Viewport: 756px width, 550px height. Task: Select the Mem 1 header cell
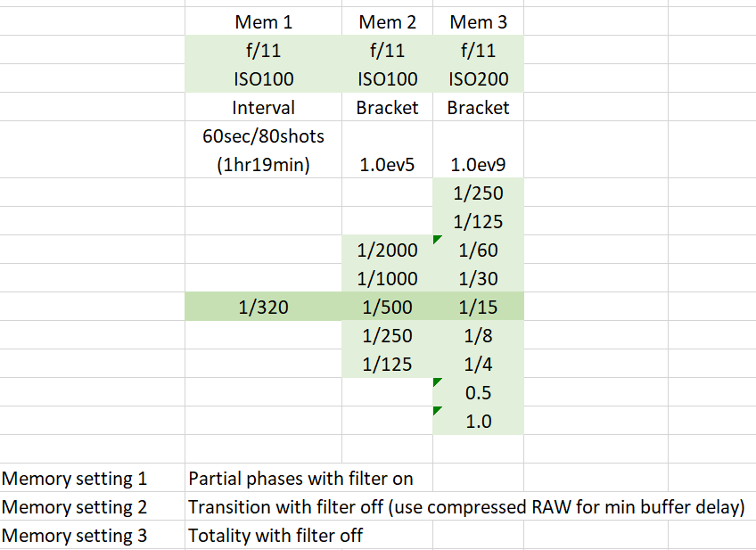(263, 21)
